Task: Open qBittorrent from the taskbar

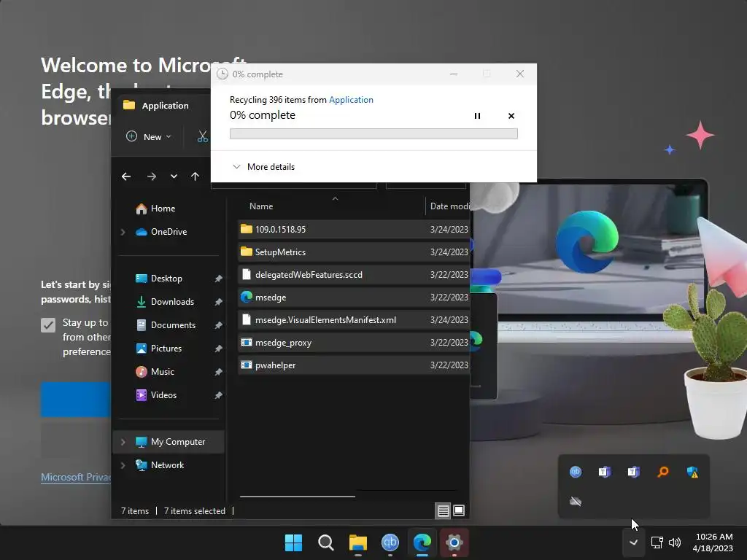Action: [x=390, y=542]
